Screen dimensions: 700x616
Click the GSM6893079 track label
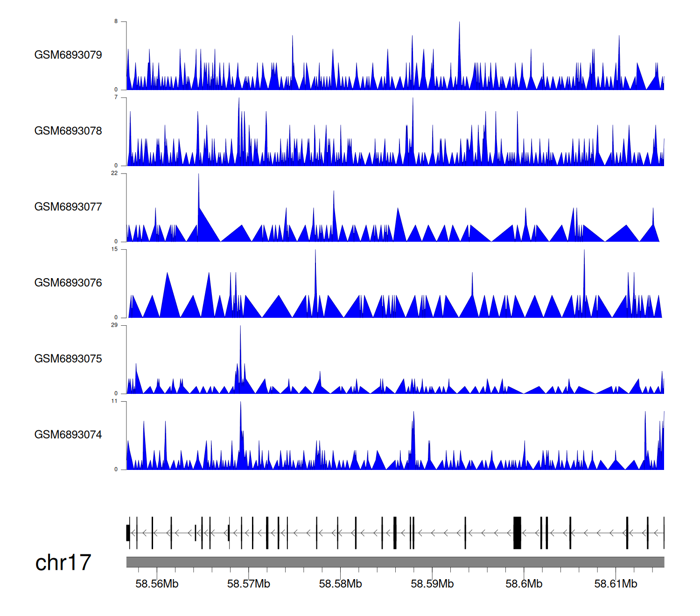pyautogui.click(x=68, y=55)
